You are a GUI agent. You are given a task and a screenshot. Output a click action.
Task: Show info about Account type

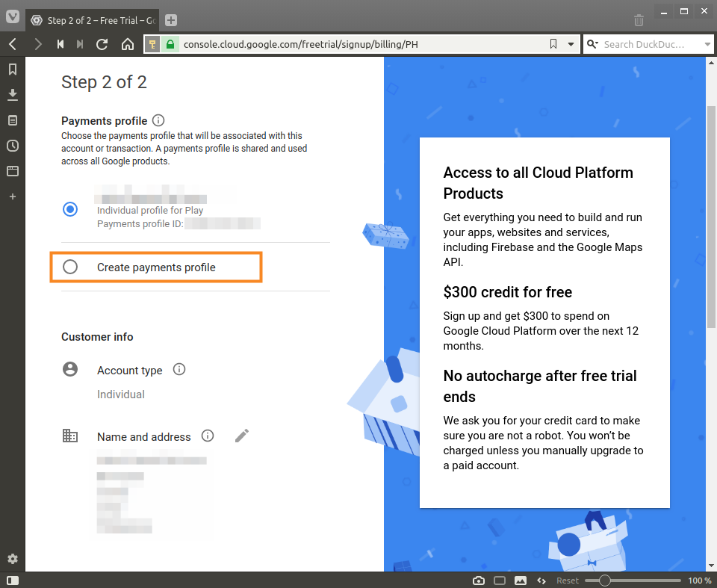point(179,369)
